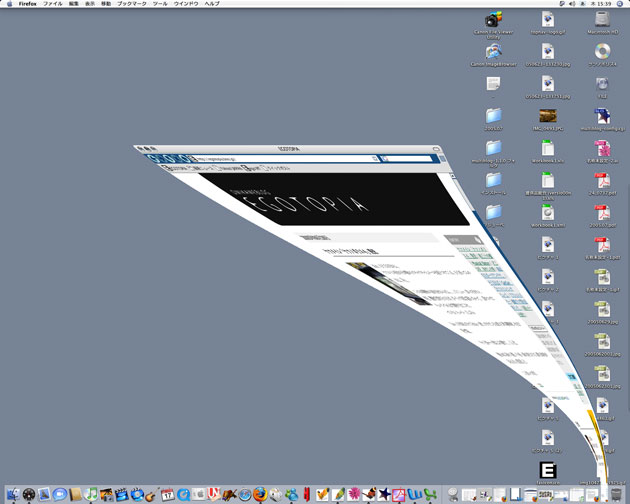The height and width of the screenshot is (504, 630).
Task: Open the ファイル (File) menu
Action: (52, 4)
